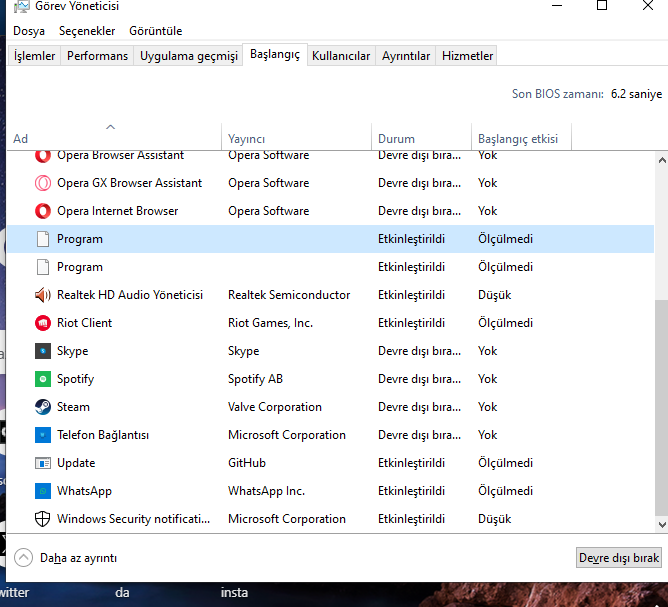
Task: Select the Valve Corporation publisher cell
Action: (x=274, y=407)
